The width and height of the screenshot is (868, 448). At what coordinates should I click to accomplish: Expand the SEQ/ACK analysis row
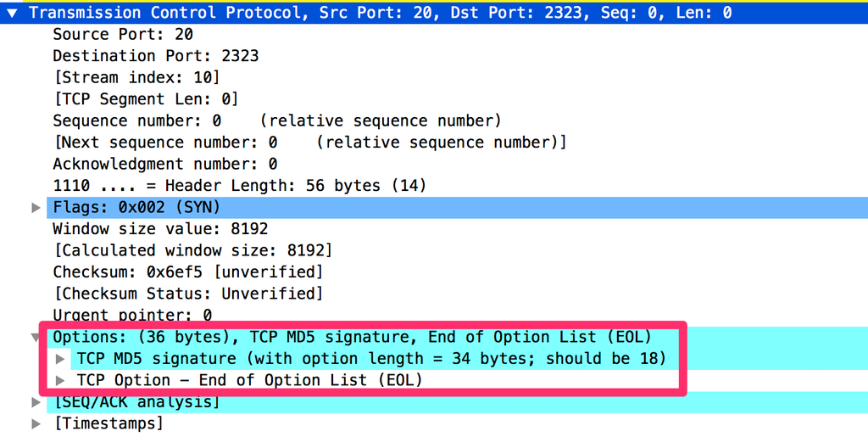[36, 402]
